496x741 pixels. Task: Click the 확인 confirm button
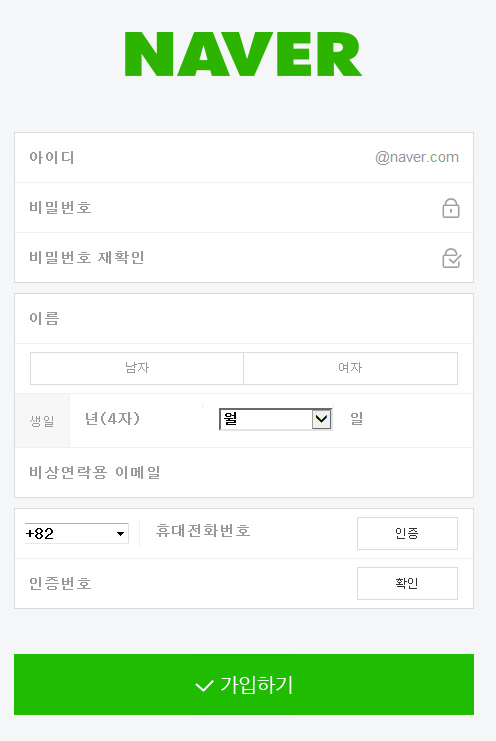click(407, 584)
